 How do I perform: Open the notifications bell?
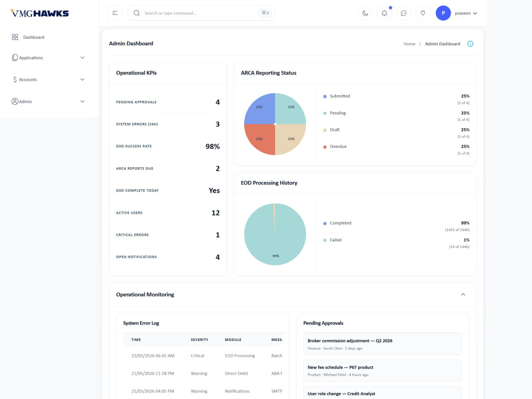[385, 13]
